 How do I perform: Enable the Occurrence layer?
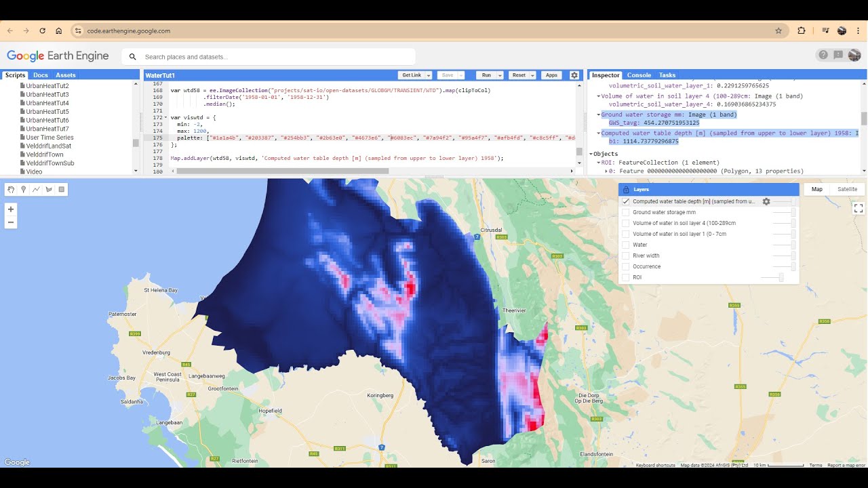pyautogui.click(x=626, y=266)
